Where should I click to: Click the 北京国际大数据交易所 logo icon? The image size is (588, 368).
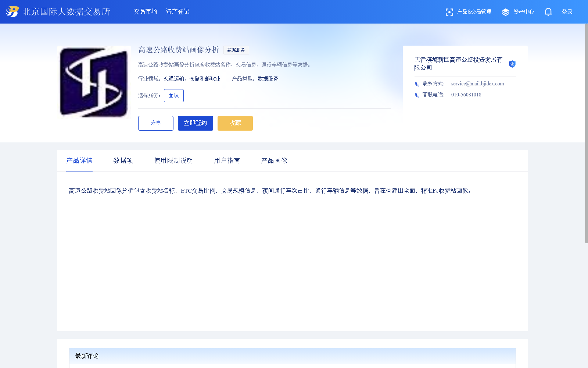[12, 11]
